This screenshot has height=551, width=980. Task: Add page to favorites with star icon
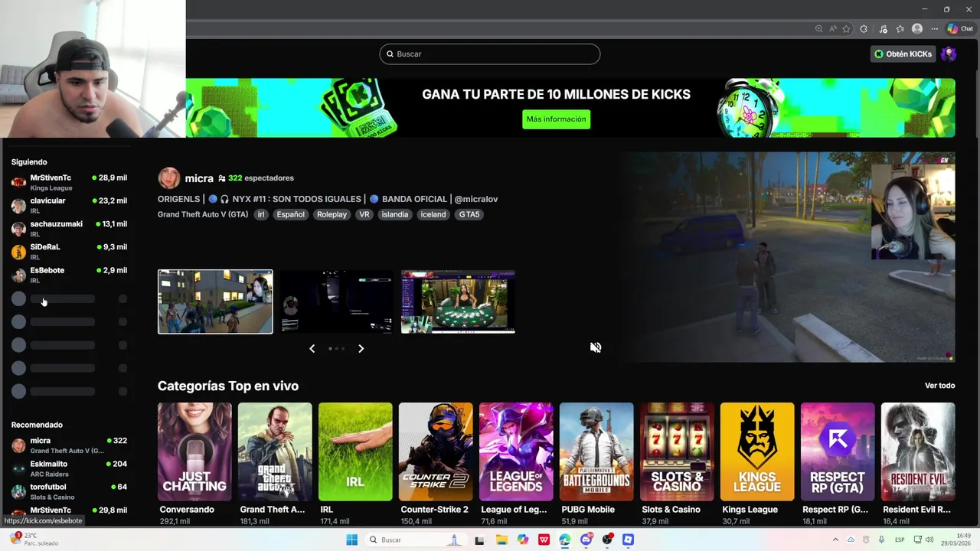(846, 29)
